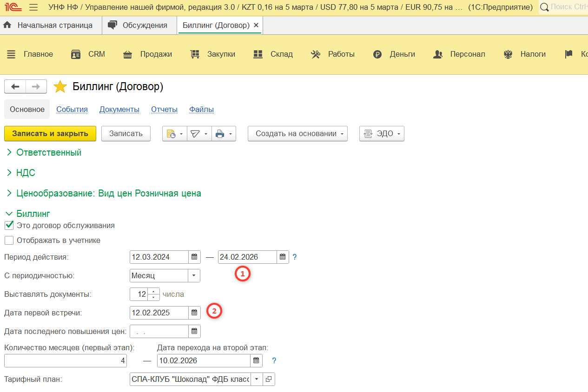Click the yellow favorites star icon
Screen dimensions: 588x392
[60, 87]
